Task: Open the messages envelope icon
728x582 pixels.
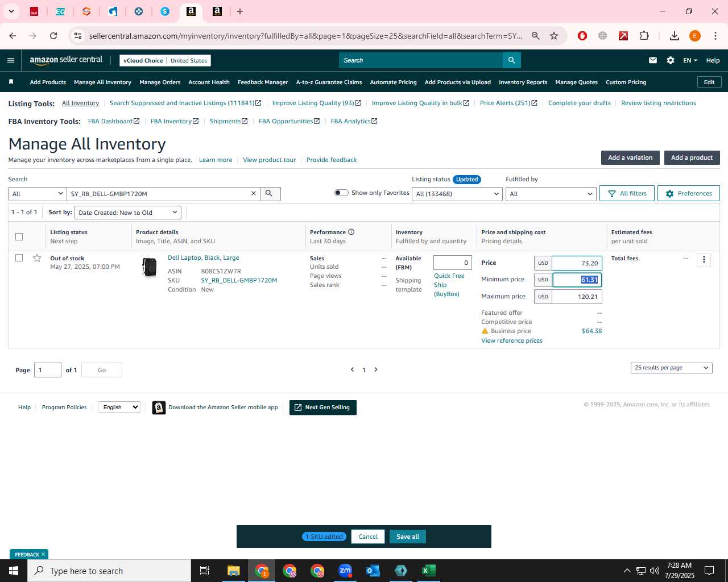Action: tap(653, 60)
